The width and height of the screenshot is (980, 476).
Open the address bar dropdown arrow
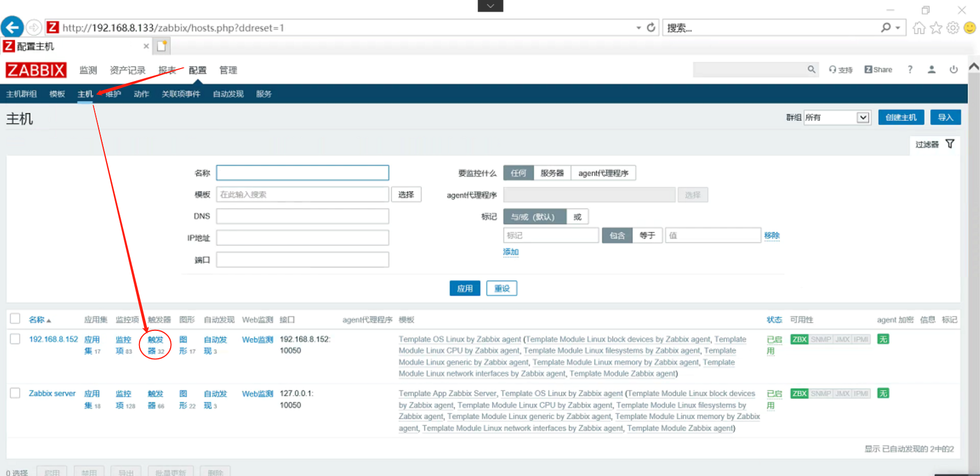click(x=639, y=28)
